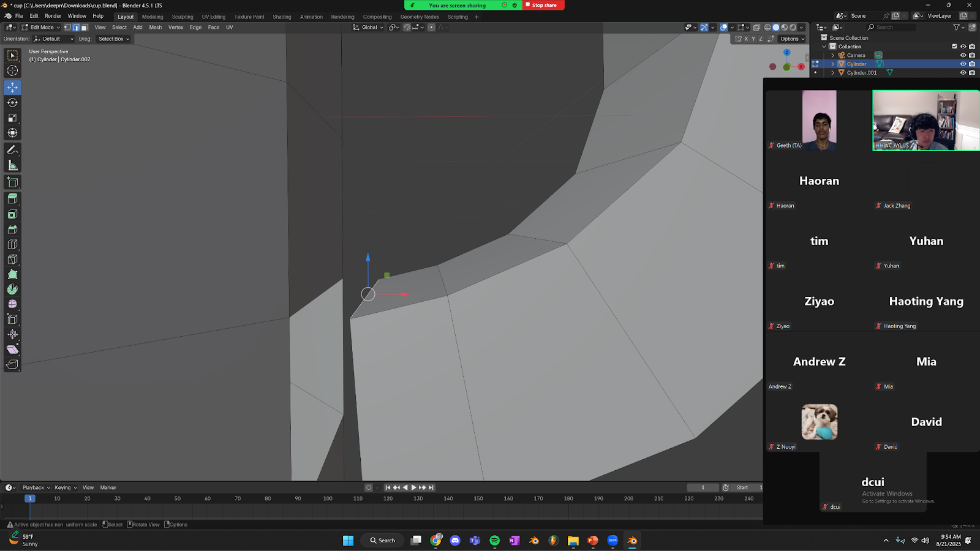Image resolution: width=980 pixels, height=551 pixels.
Task: Open the viewport Options button
Action: [x=792, y=39]
